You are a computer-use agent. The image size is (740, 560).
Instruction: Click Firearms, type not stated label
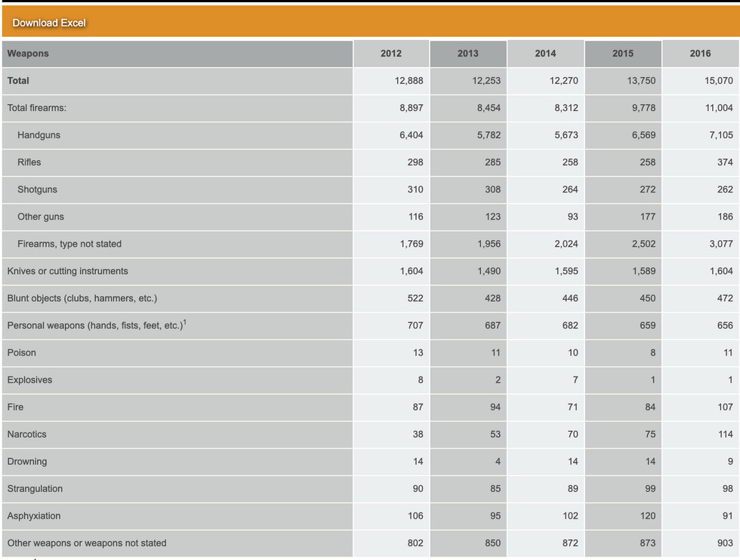coord(69,244)
